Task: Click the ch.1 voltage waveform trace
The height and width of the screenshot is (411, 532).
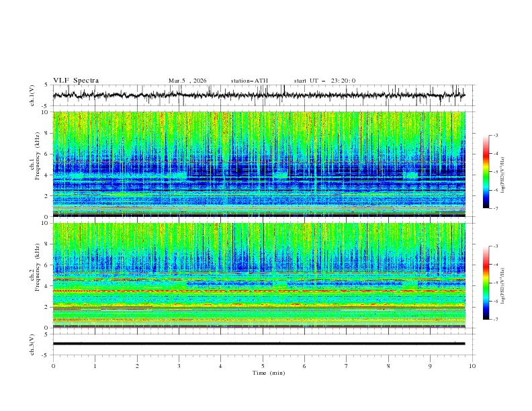Action: [x=259, y=95]
